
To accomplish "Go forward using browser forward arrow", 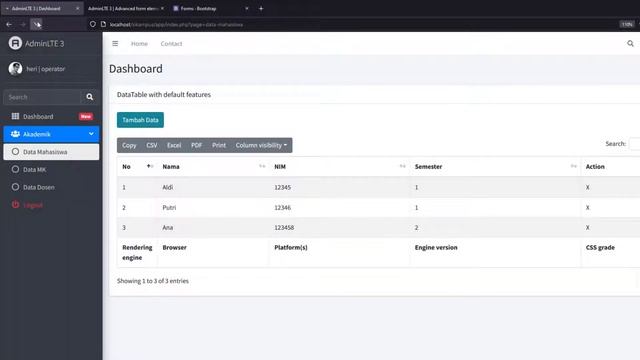I will tap(23, 24).
